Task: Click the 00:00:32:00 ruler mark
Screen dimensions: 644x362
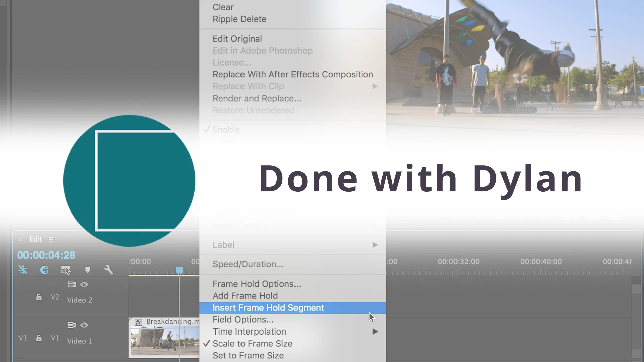Action: (459, 262)
